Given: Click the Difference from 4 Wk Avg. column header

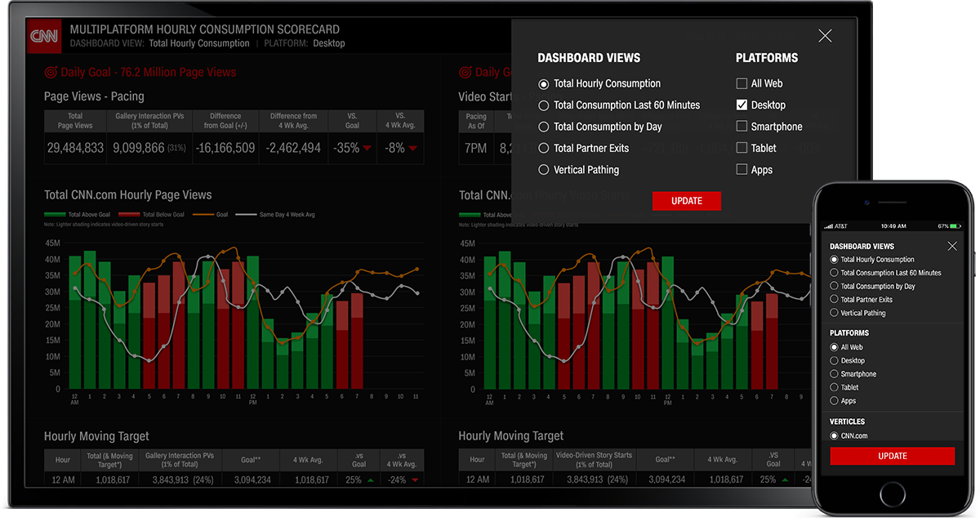Looking at the screenshot, I should [293, 121].
